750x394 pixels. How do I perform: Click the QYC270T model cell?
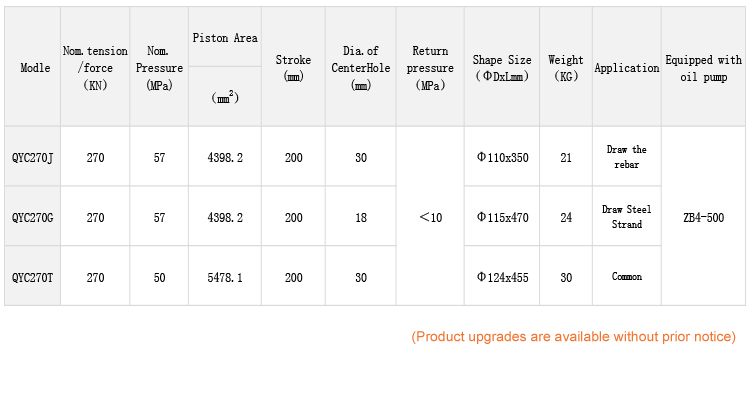click(33, 276)
